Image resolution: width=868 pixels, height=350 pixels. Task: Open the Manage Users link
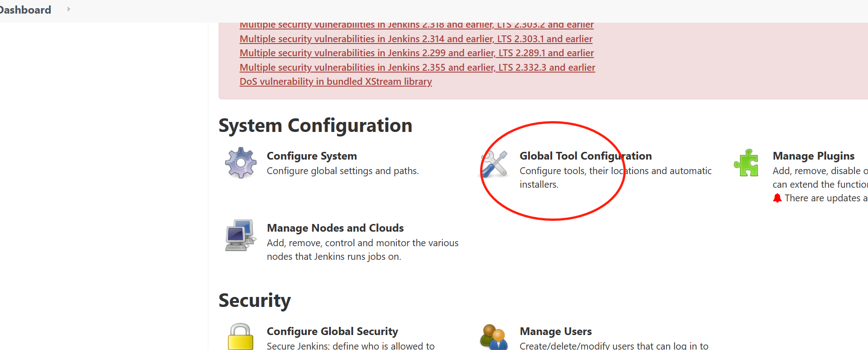pyautogui.click(x=556, y=331)
